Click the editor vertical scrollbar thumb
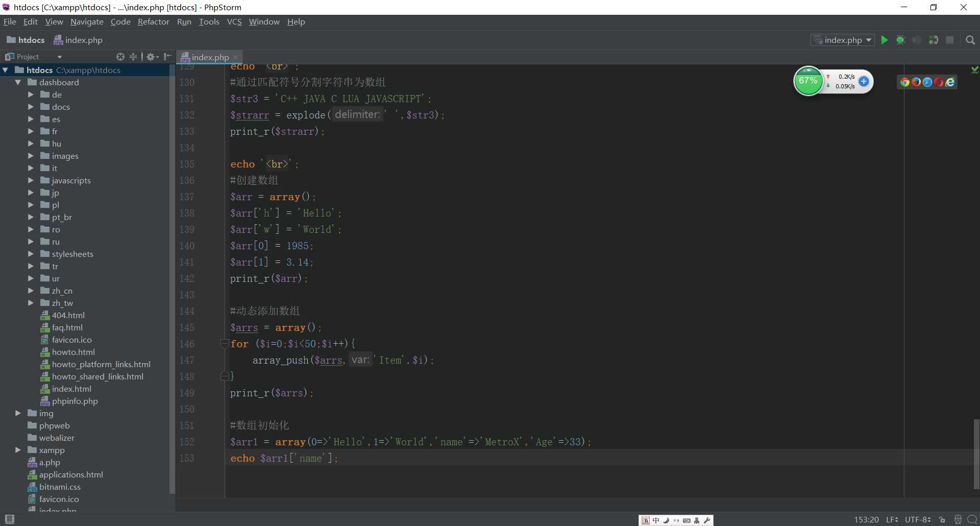 tap(976, 453)
